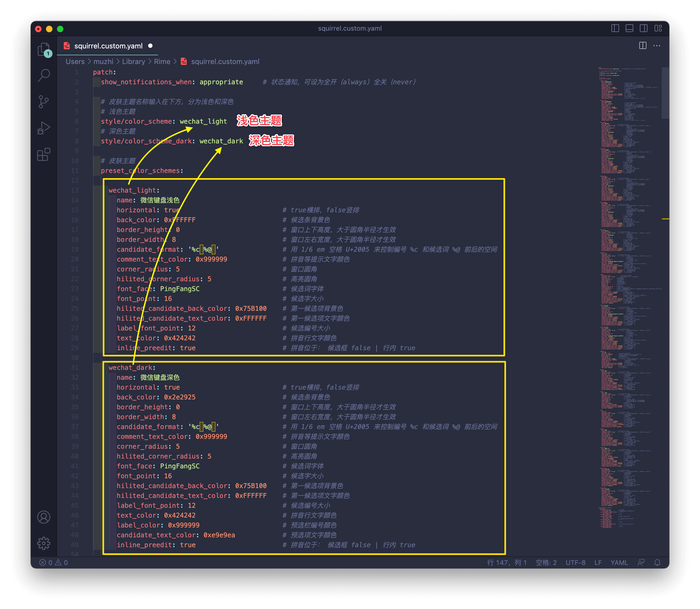This screenshot has width=700, height=609.
Task: Open the Run and Debug view
Action: [x=44, y=128]
